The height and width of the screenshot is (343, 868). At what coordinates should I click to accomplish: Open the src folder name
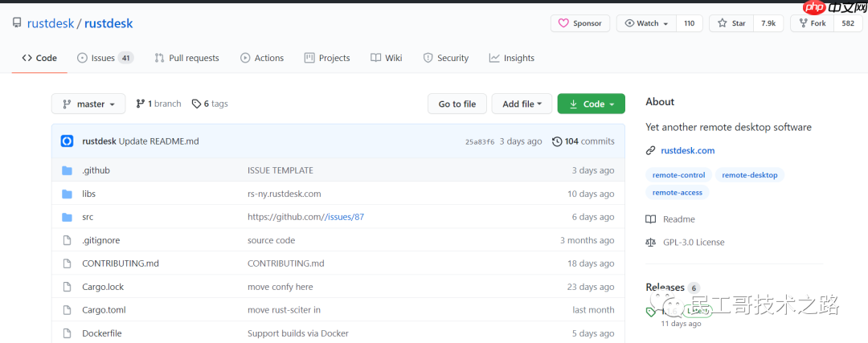tap(88, 217)
